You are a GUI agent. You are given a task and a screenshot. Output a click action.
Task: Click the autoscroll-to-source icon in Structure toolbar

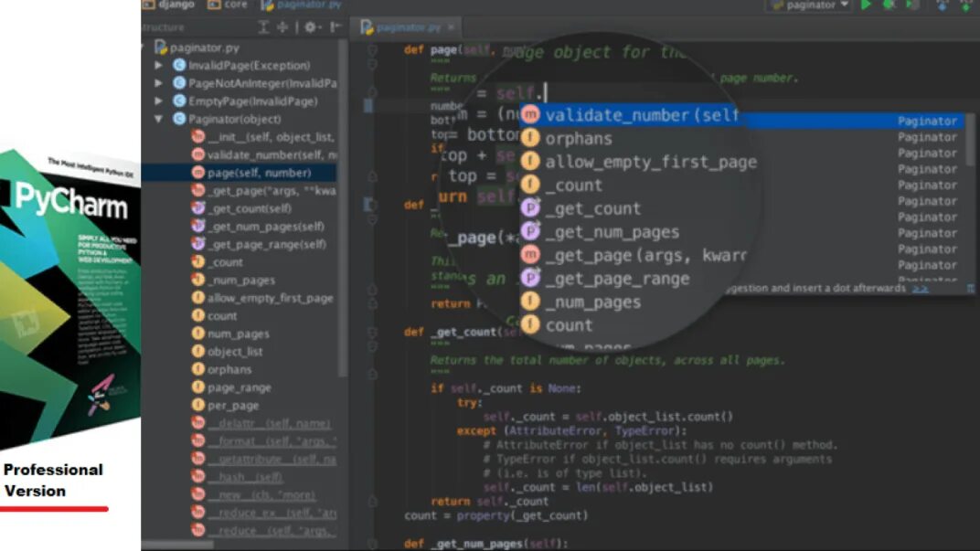click(282, 26)
